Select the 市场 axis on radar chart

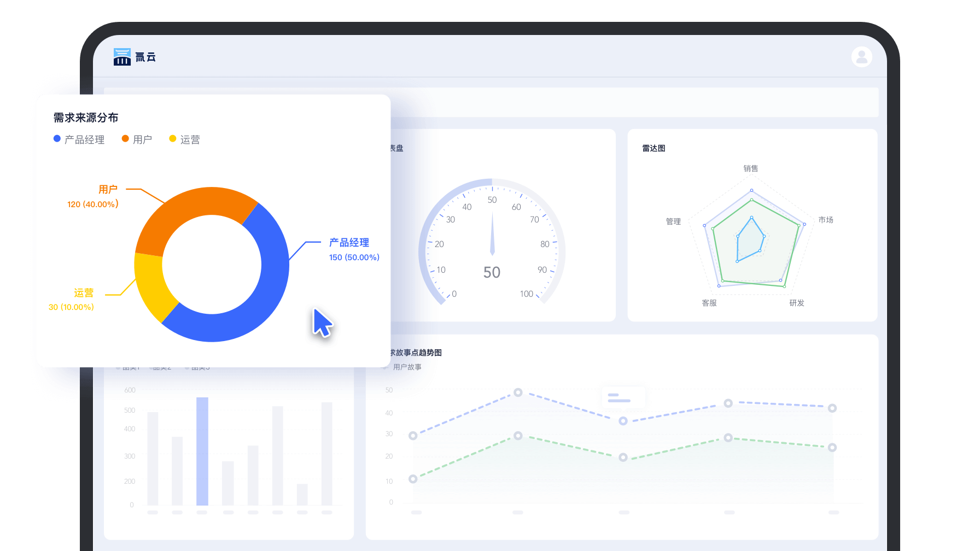pos(825,220)
